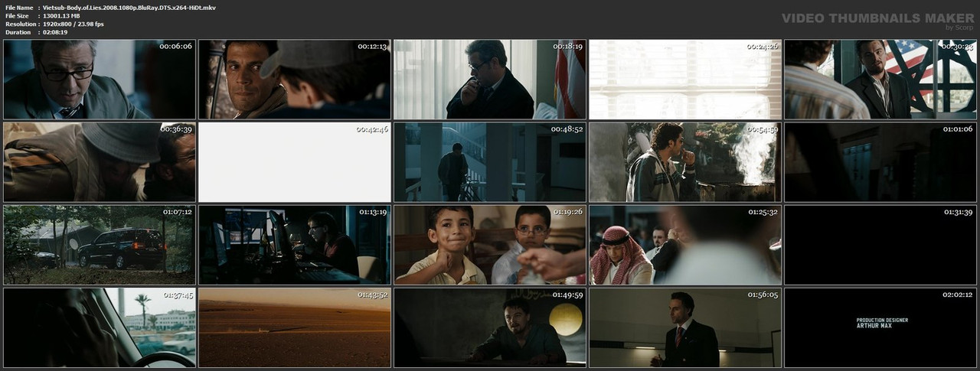Click the black frame at 01:31:39
980x371 pixels.
tap(880, 245)
